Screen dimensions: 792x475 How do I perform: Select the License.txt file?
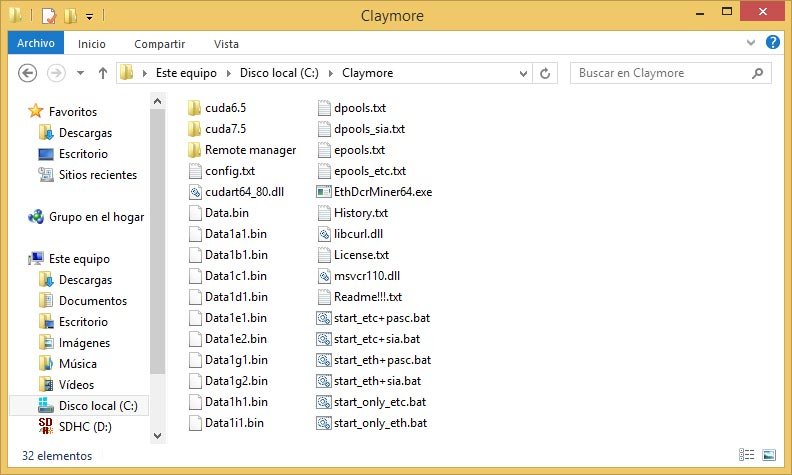[x=353, y=255]
